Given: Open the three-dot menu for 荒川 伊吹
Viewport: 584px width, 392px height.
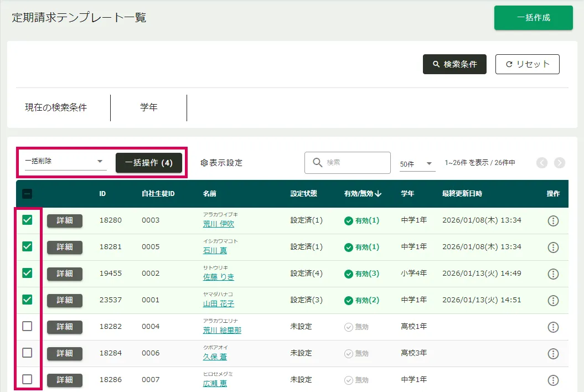Looking at the screenshot, I should coord(552,221).
